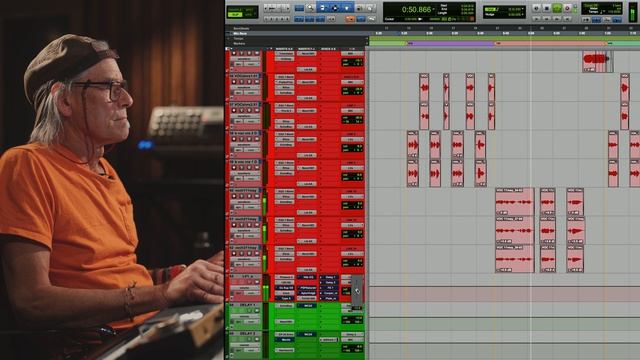
Task: Select the Trim tool
Action: pos(322,8)
